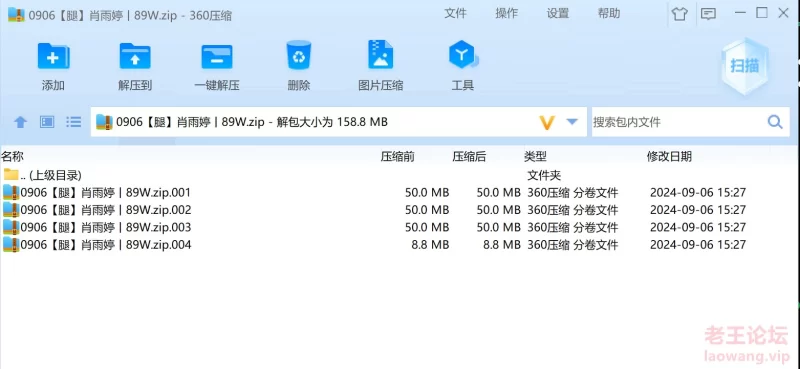Viewport: 800px width, 369px height.
Task: Open the 操作 menu
Action: click(x=507, y=13)
